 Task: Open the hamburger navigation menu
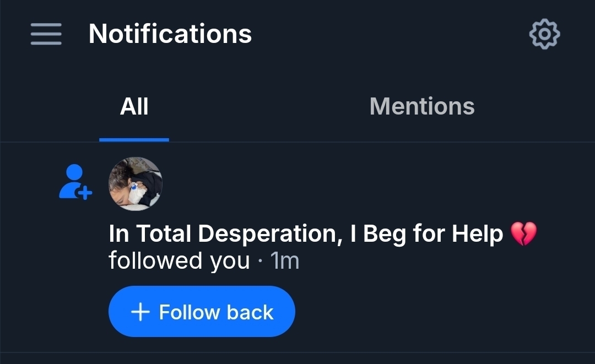pos(46,34)
